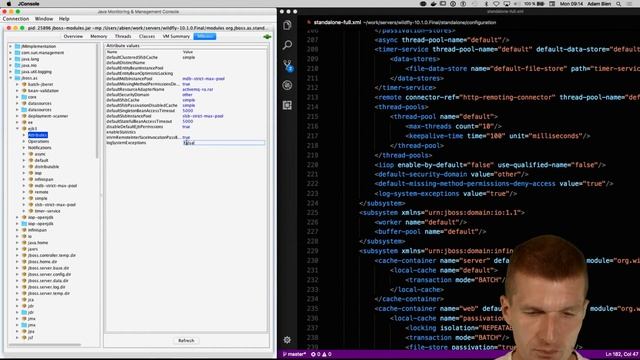This screenshot has height=360, width=640.
Task: Switch to the Classes tab
Action: point(147,37)
